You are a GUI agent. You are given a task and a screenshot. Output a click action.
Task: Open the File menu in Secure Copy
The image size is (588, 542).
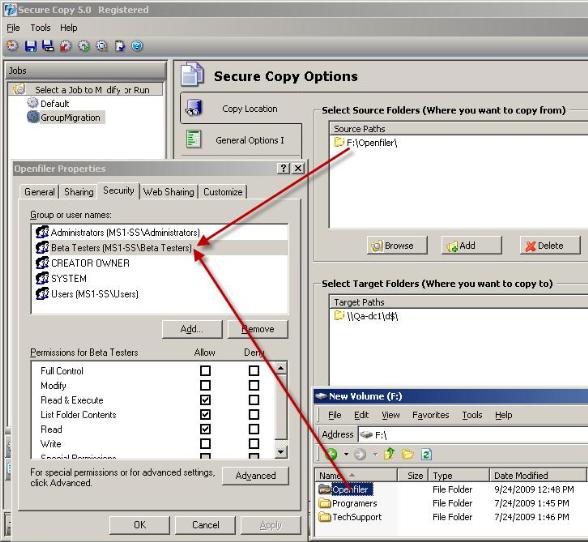click(13, 28)
